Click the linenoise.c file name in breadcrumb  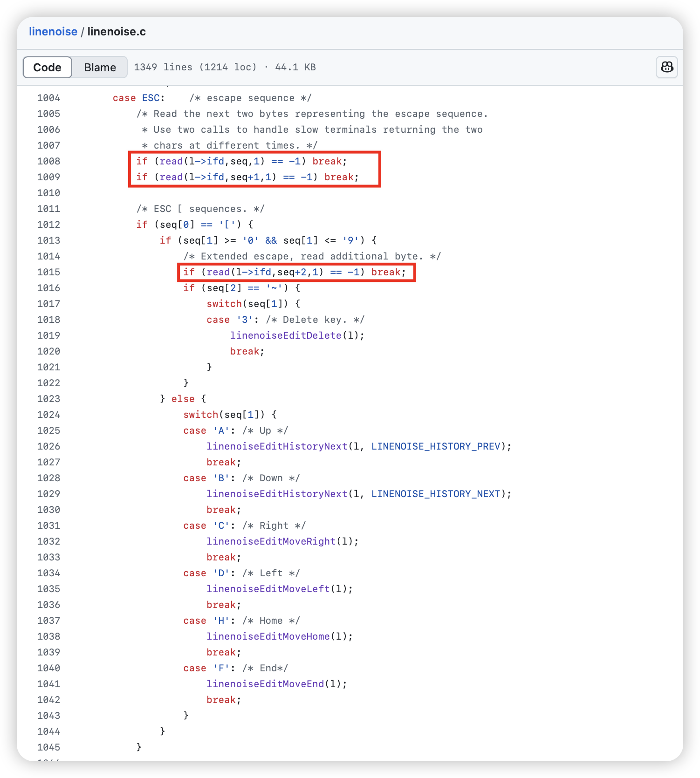[117, 32]
